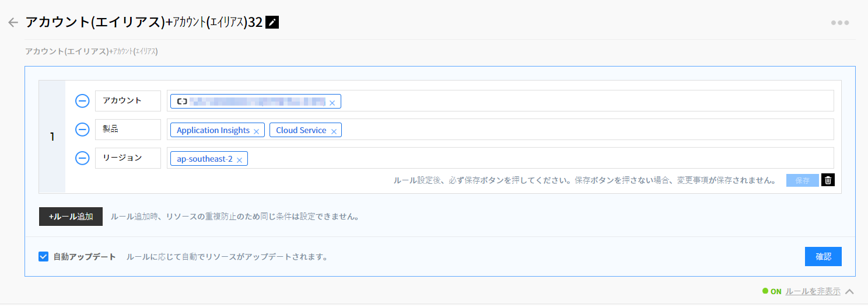Remove the ap-southeast-2 region tag

pos(239,160)
